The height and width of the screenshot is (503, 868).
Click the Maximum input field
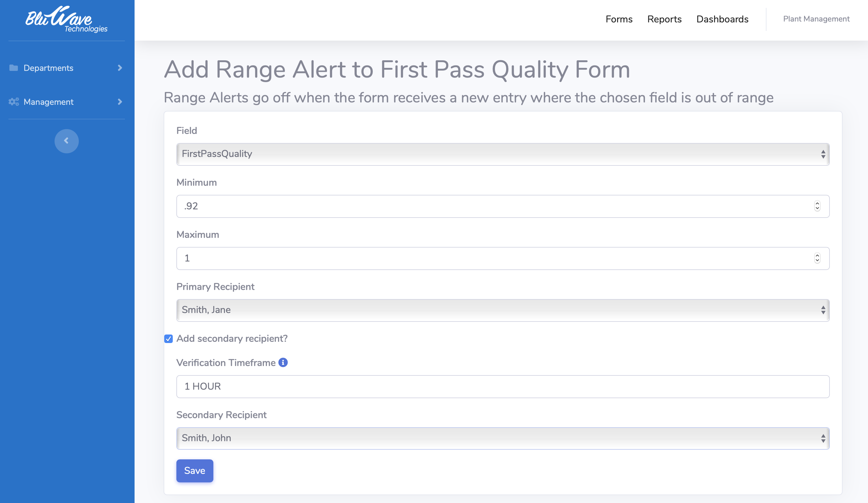tap(503, 258)
